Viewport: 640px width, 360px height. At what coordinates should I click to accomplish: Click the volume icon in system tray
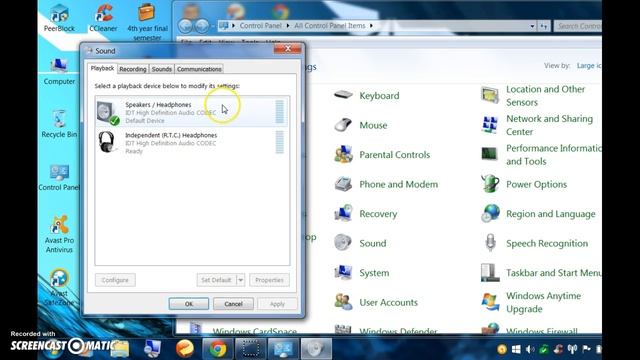(x=530, y=349)
